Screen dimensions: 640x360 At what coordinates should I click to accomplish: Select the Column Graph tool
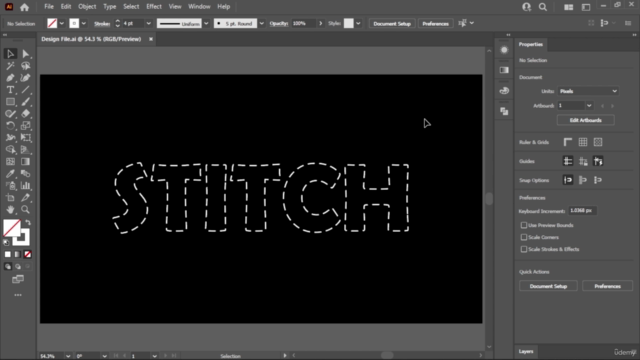(x=25, y=186)
